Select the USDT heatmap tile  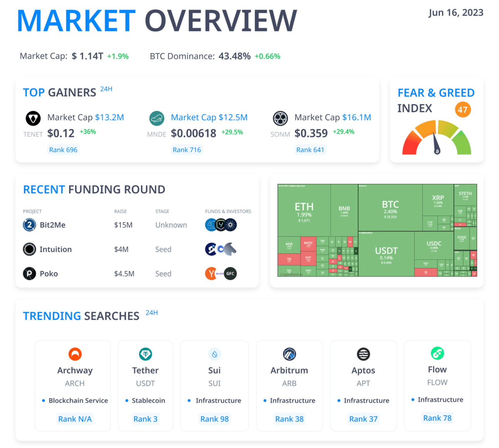[x=386, y=254]
